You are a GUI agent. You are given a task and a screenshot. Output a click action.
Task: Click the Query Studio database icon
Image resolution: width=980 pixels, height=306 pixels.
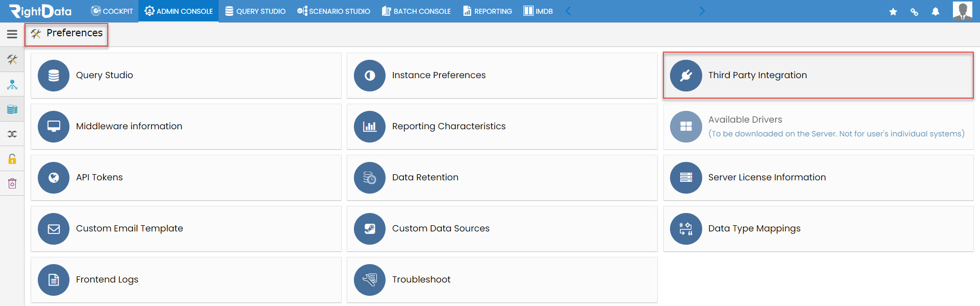[54, 76]
